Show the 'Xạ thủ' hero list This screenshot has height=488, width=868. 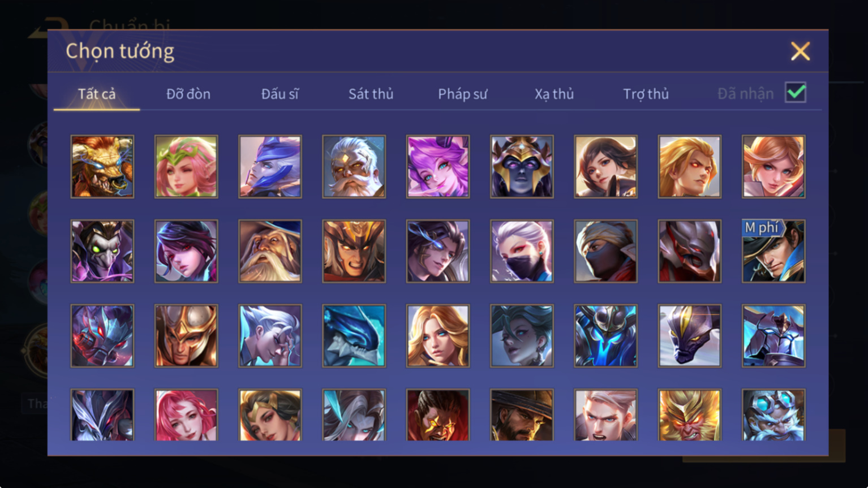[x=554, y=94]
